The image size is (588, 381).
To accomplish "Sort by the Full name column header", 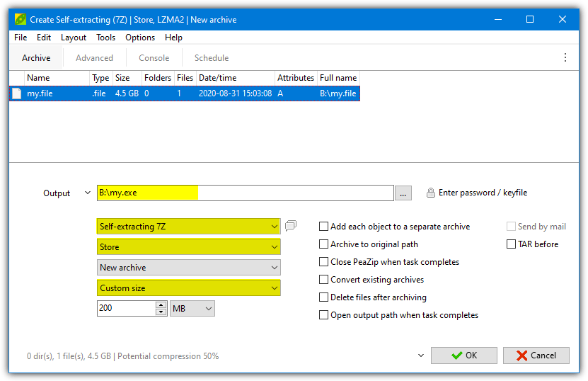I will pyautogui.click(x=339, y=78).
